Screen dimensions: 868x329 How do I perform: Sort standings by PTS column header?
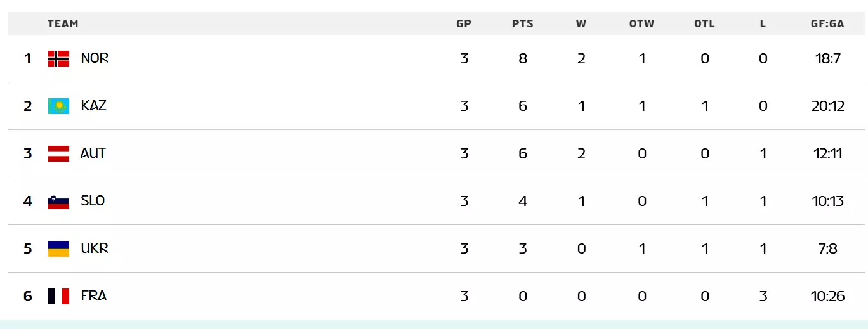point(522,24)
